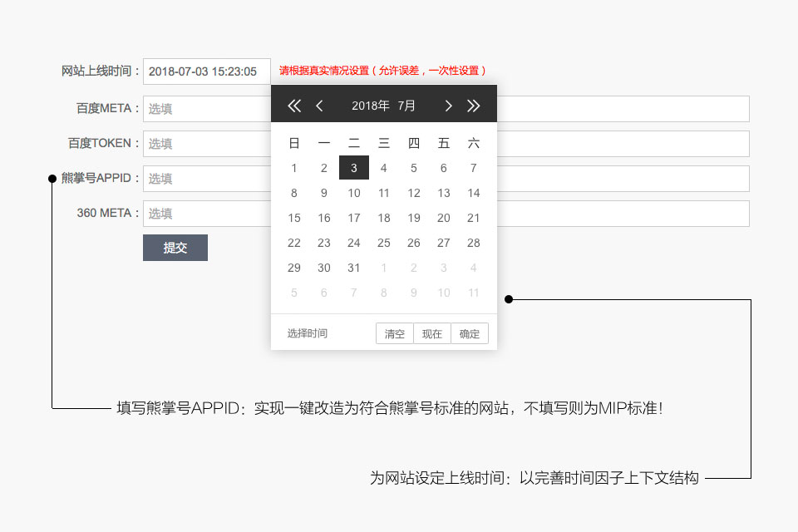The image size is (798, 532).
Task: Open the 网站上线时间 date picker field
Action: pos(206,71)
